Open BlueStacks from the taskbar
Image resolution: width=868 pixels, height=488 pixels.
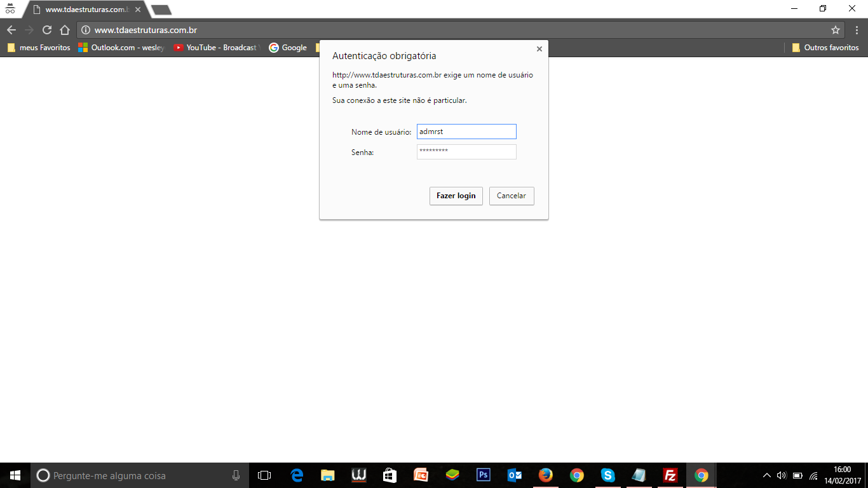click(452, 475)
